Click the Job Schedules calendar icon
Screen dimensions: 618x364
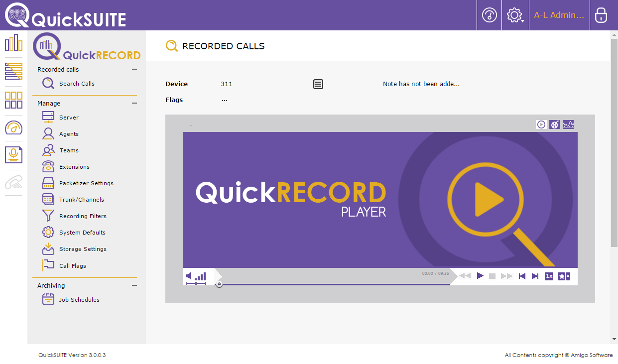click(48, 299)
